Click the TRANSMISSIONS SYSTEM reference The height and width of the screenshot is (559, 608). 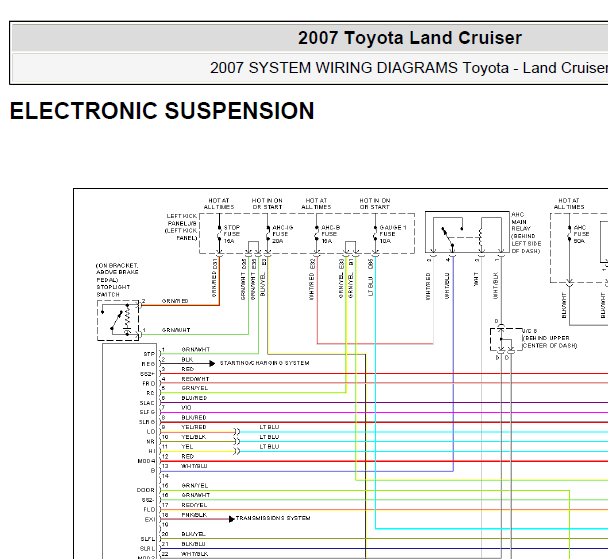[x=273, y=518]
